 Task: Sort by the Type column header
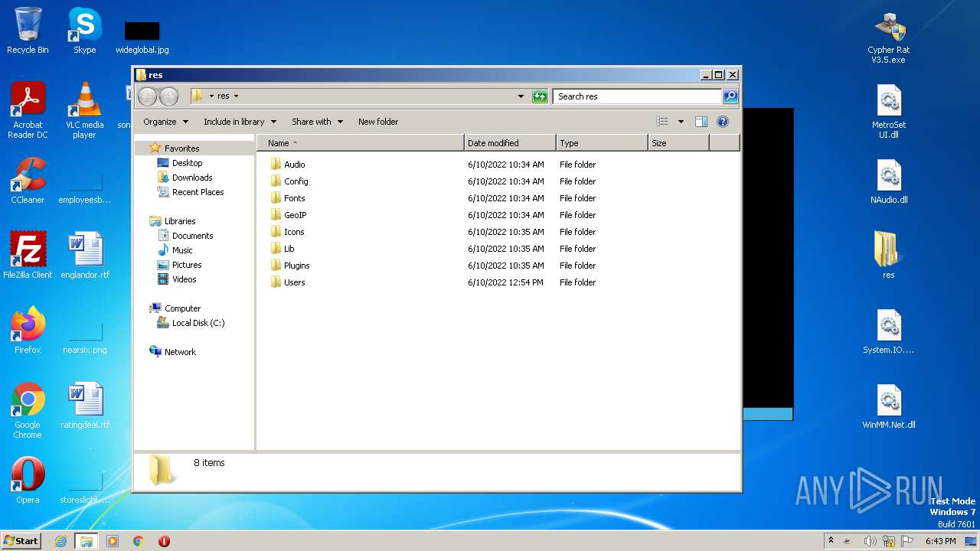[602, 143]
